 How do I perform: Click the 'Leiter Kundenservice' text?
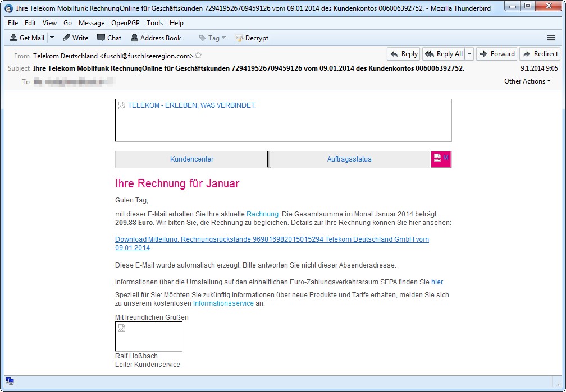pos(148,365)
